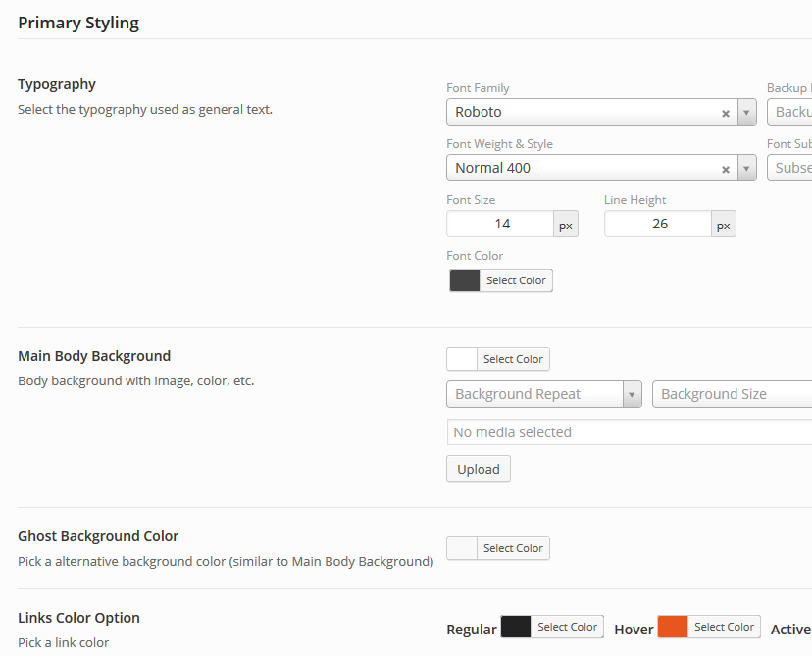
Task: Open the Font Family dropdown arrow
Action: [x=746, y=113]
